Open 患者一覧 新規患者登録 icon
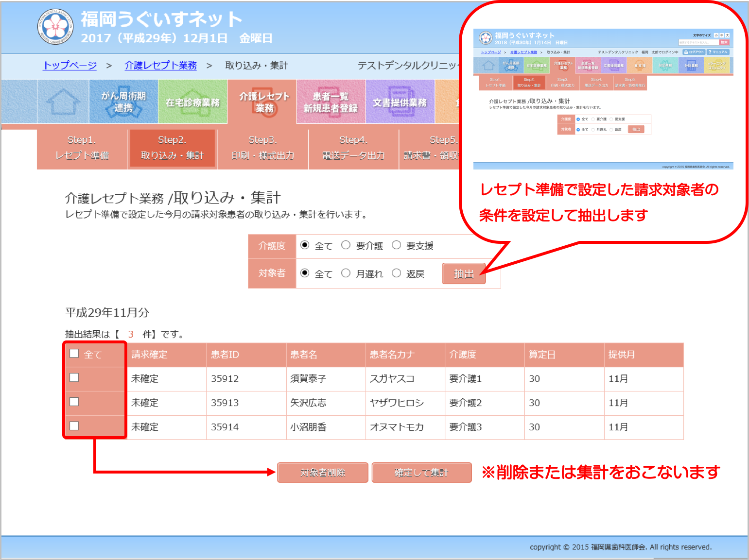 tap(331, 102)
